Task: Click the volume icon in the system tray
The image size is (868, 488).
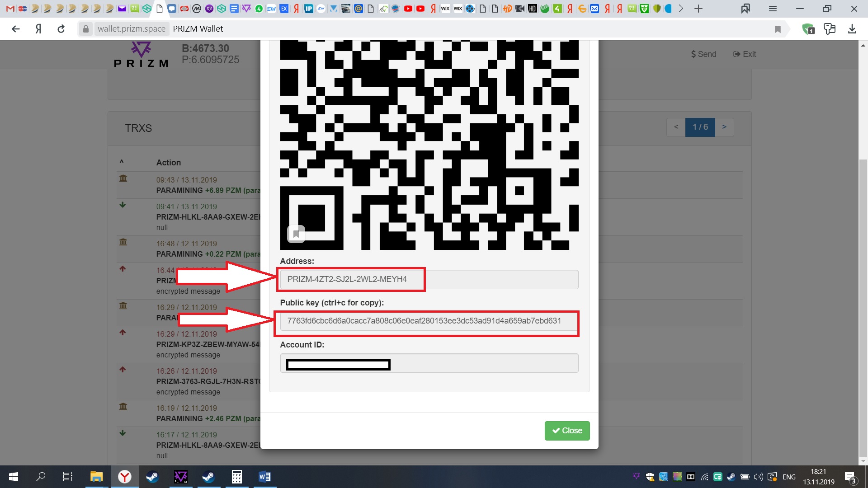Action: (758, 477)
